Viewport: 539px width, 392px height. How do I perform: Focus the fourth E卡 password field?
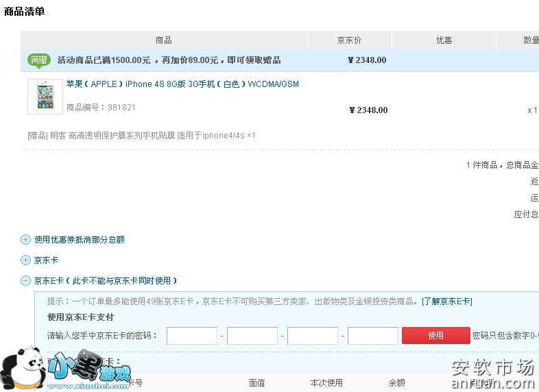(x=373, y=336)
